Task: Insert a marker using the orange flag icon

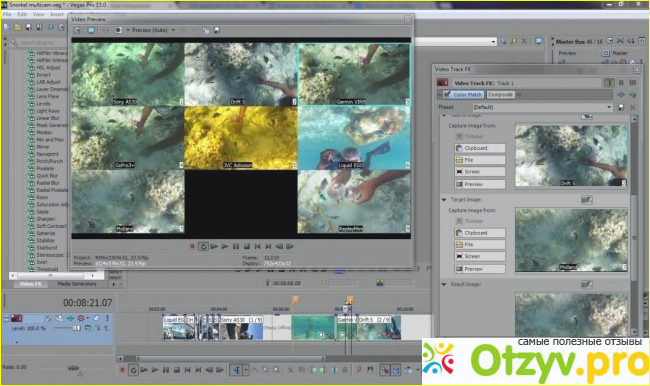Action: [359, 370]
